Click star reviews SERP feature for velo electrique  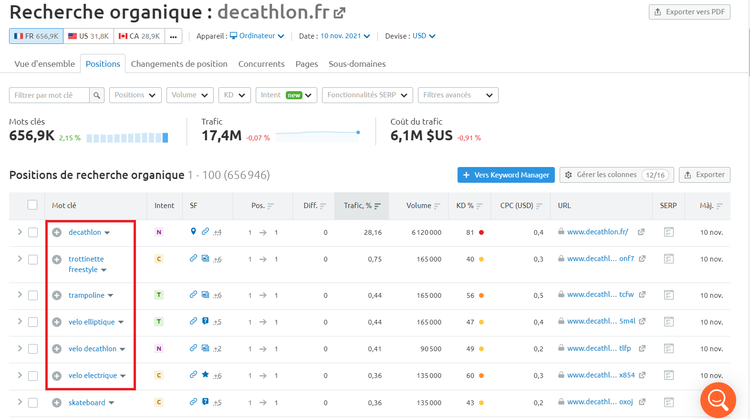coord(205,375)
